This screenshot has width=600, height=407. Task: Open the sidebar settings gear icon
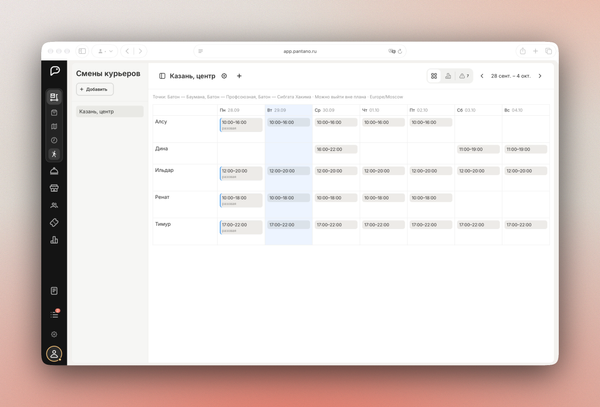click(54, 334)
